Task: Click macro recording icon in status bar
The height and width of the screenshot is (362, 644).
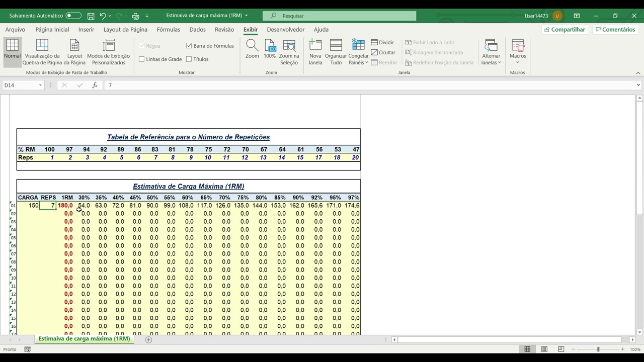Action: pyautogui.click(x=28, y=349)
